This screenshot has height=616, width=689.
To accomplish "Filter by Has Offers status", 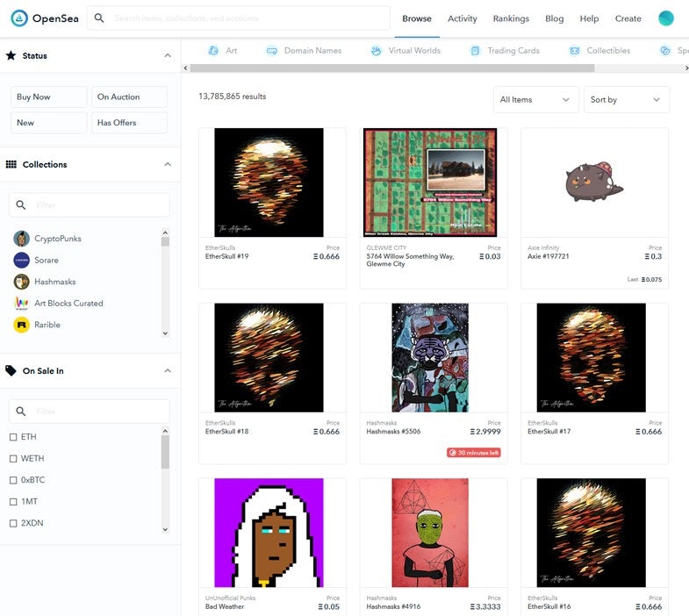I will 129,123.
